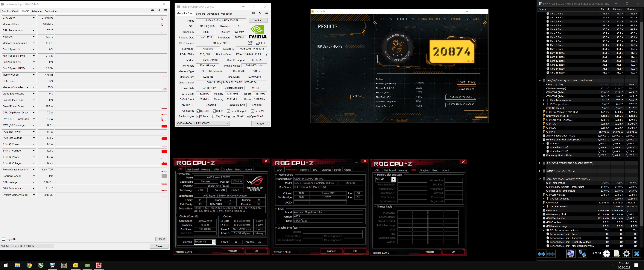Toggle the DirectML checkbox
Viewport: 644px width, 270px height.
tap(252, 111)
